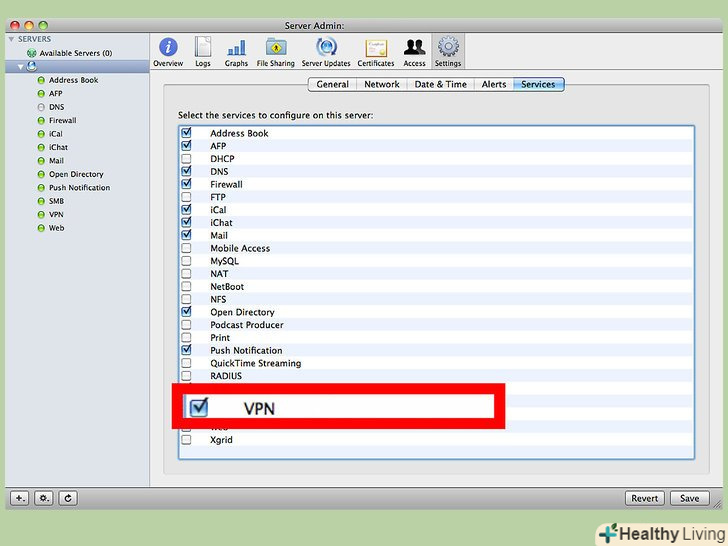Open the Access toolbar icon
The width and height of the screenshot is (728, 546).
click(414, 52)
